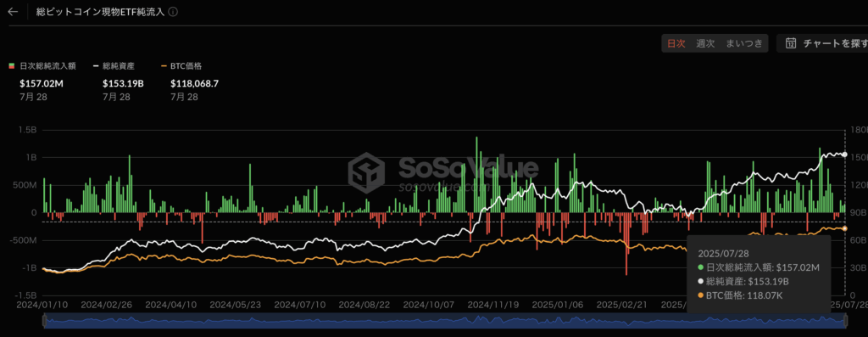Grab the left handle of the range slider
The height and width of the screenshot is (337, 868).
coord(43,321)
